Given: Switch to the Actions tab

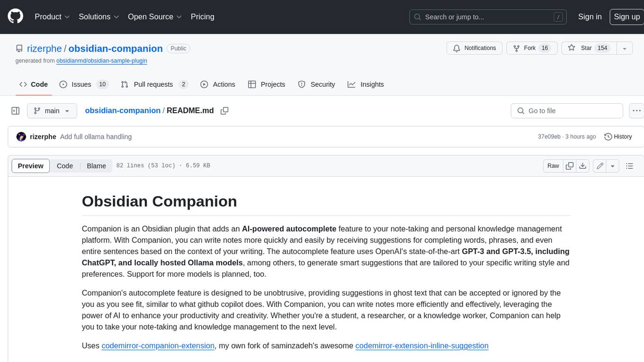Looking at the screenshot, I should click(217, 84).
